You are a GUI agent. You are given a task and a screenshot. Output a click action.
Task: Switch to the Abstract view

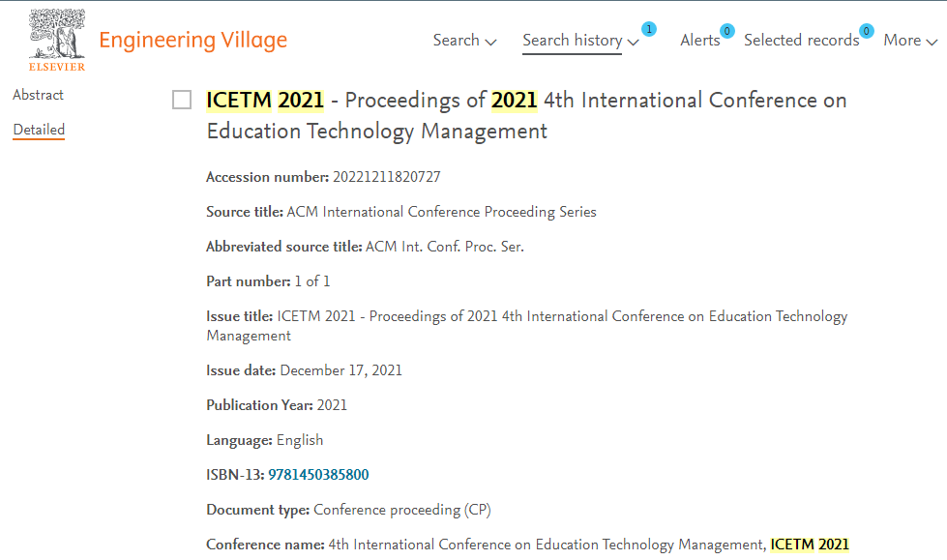[x=38, y=95]
